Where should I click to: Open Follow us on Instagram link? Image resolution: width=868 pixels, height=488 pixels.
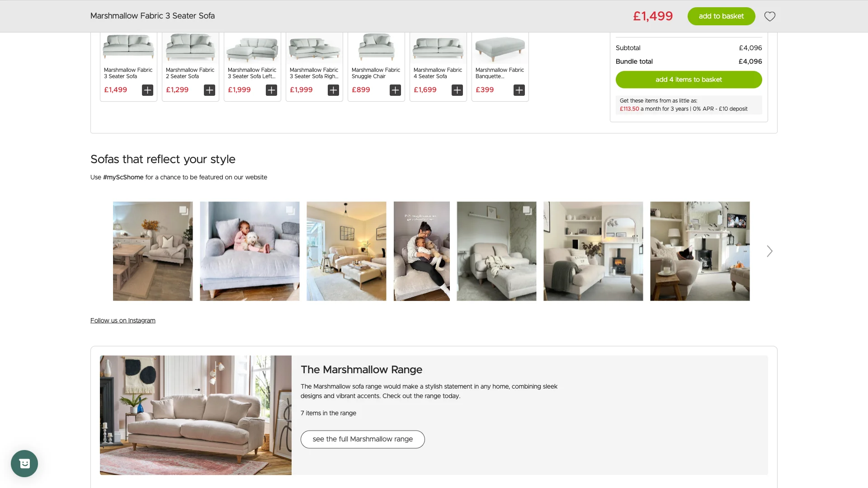[x=123, y=320]
